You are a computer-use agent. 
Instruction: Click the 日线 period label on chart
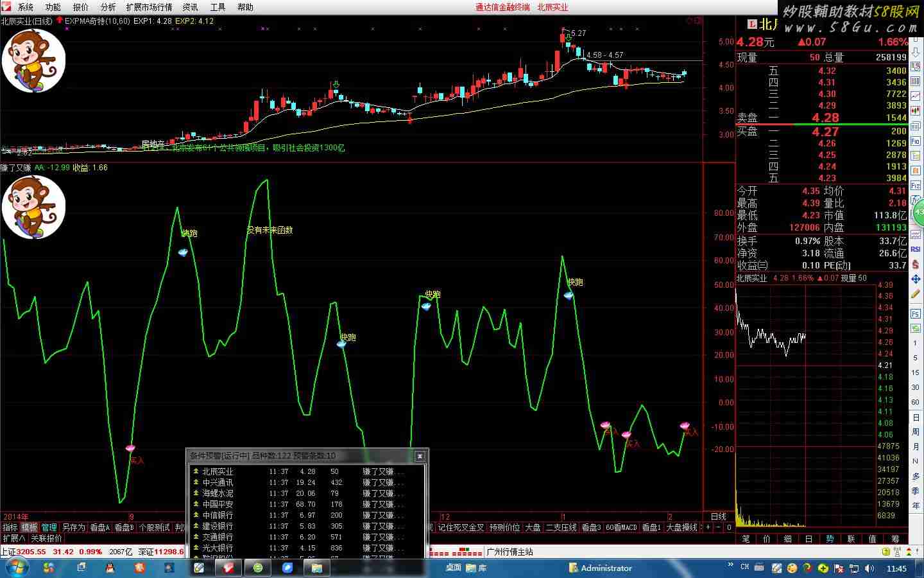[718, 516]
